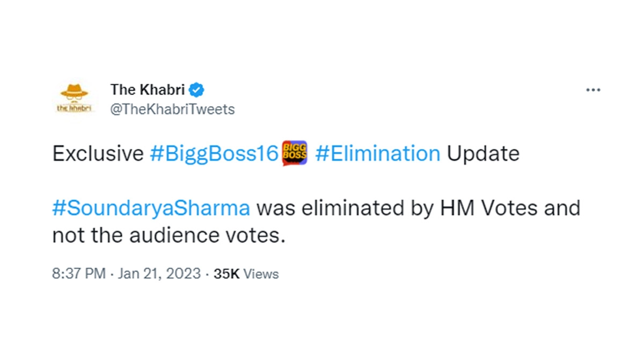Screen dimensions: 644x362
Task: Open the three-dot more options menu
Action: [592, 90]
